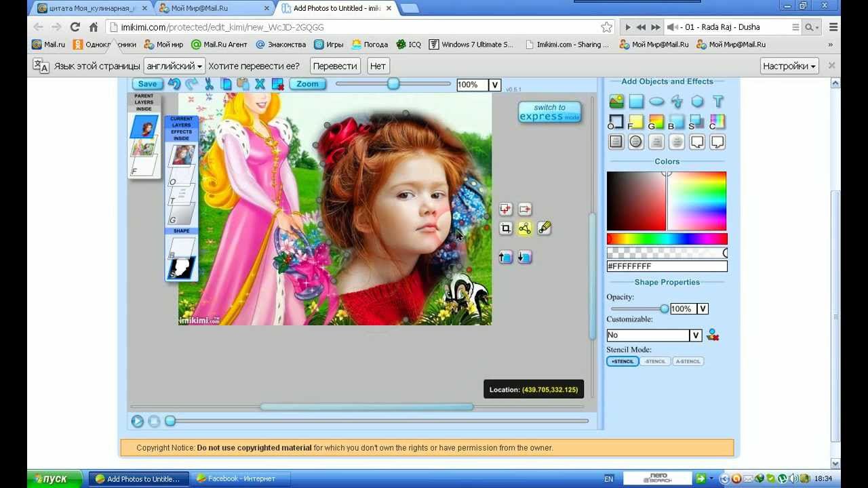Add a hexagon polygon shape object
Viewport: 868px width, 488px height.
click(x=697, y=102)
